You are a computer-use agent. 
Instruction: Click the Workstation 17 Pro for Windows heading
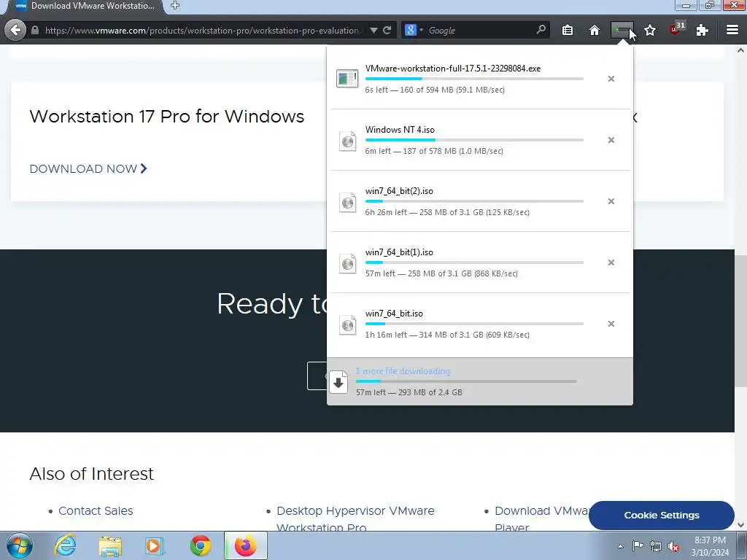click(x=167, y=116)
